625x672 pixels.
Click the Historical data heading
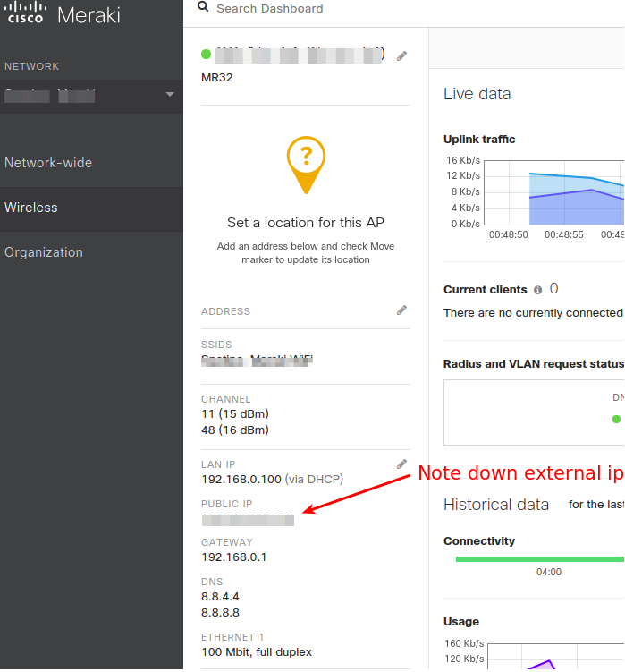click(x=496, y=506)
